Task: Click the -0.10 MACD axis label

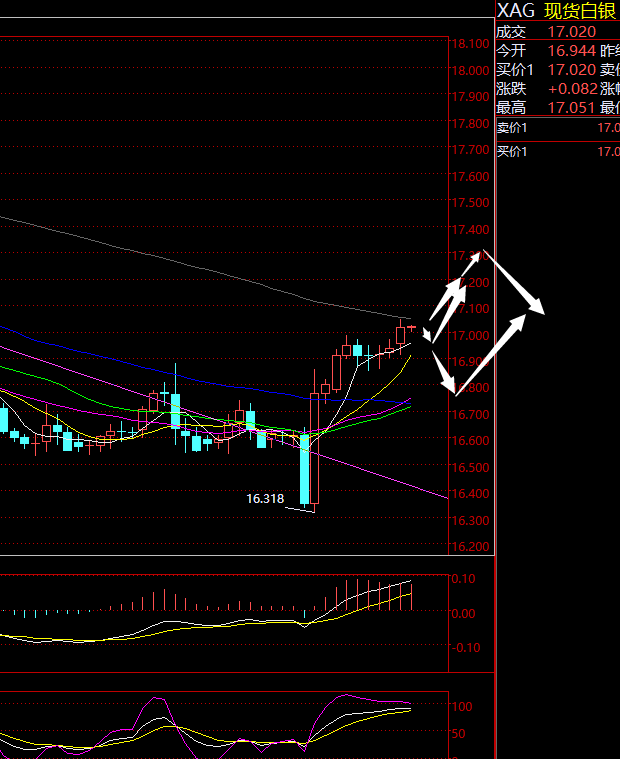Action: 466,648
